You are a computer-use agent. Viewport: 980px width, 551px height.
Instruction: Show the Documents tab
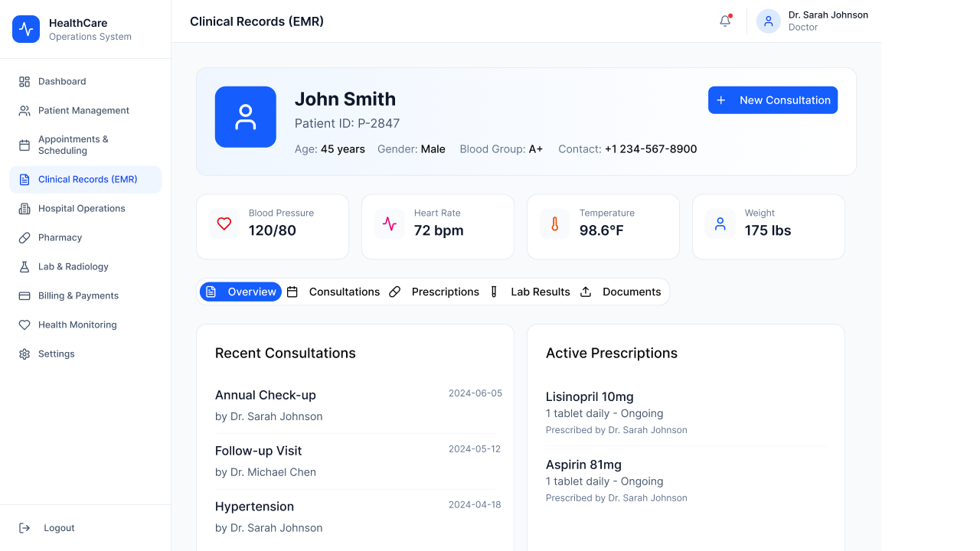[x=621, y=292]
